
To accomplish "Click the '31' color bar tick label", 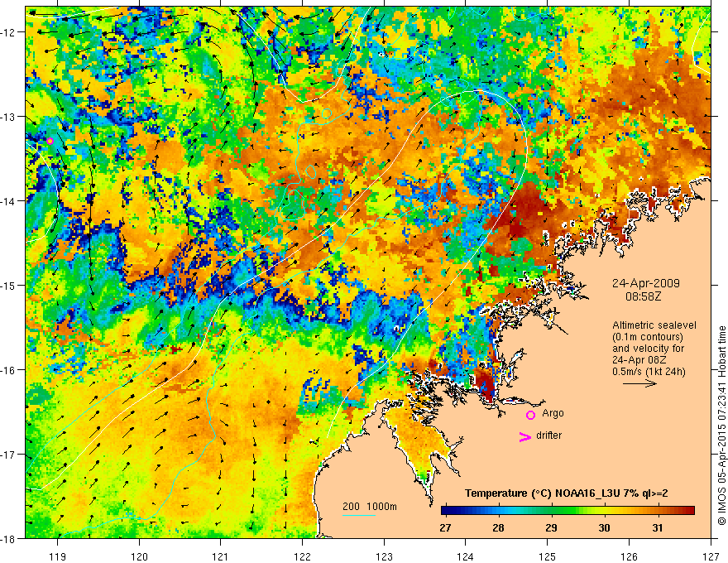I will point(657,528).
